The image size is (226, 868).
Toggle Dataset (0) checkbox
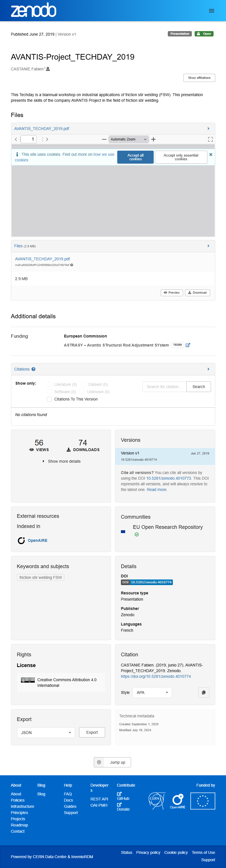pyautogui.click(x=83, y=384)
